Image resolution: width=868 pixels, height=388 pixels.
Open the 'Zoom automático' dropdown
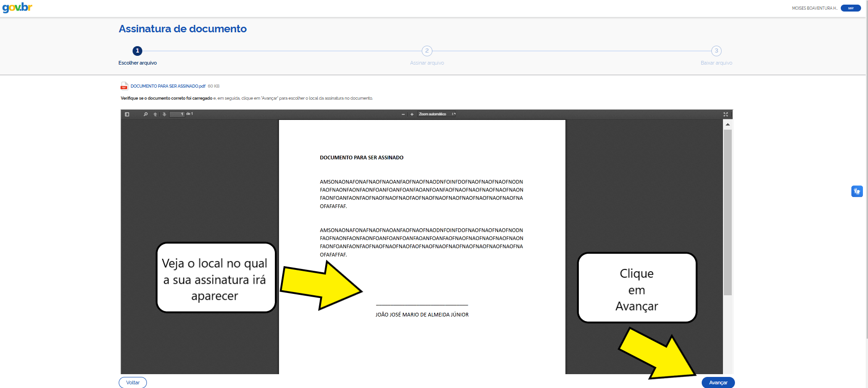[437, 114]
